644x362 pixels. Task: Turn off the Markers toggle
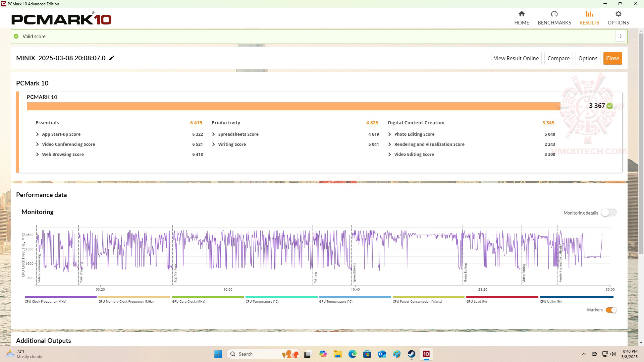coord(611,310)
